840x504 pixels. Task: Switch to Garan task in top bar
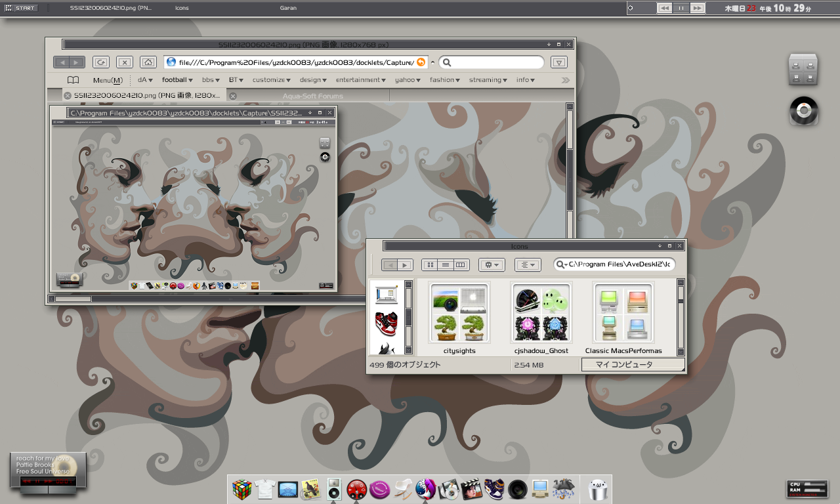click(x=287, y=8)
